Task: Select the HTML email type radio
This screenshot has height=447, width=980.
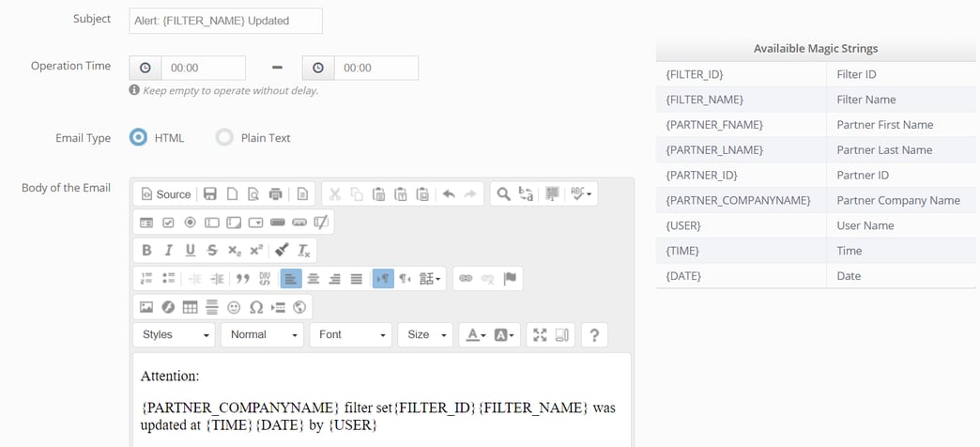Action: click(139, 137)
